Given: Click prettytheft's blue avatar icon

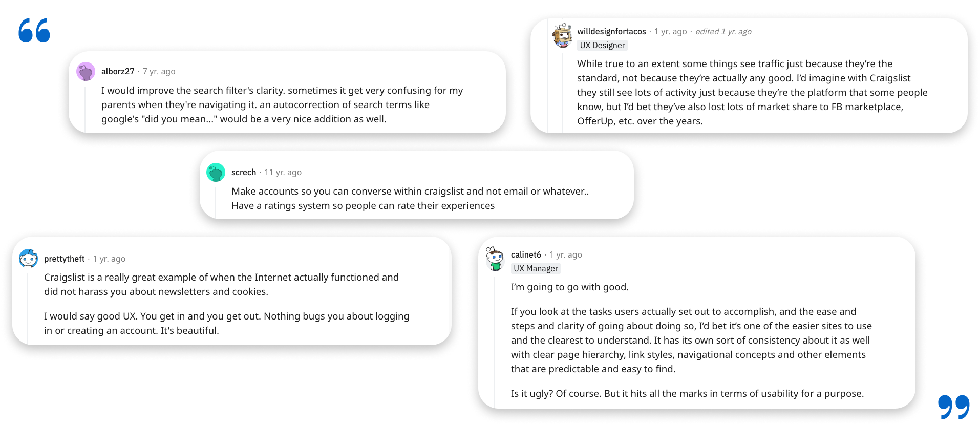Looking at the screenshot, I should [28, 259].
